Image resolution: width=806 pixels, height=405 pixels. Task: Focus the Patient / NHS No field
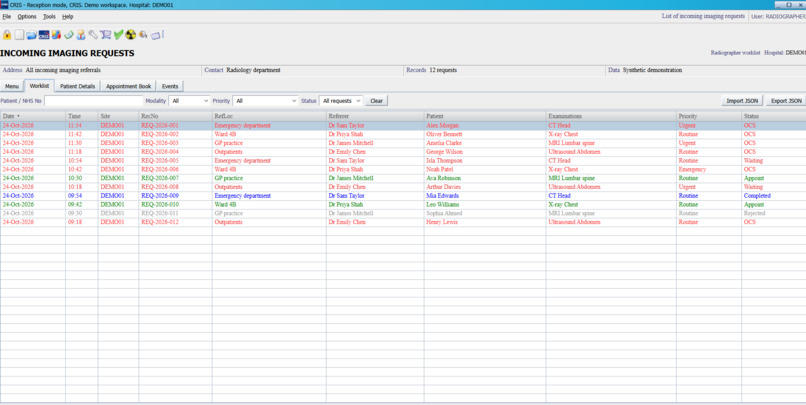pos(94,101)
